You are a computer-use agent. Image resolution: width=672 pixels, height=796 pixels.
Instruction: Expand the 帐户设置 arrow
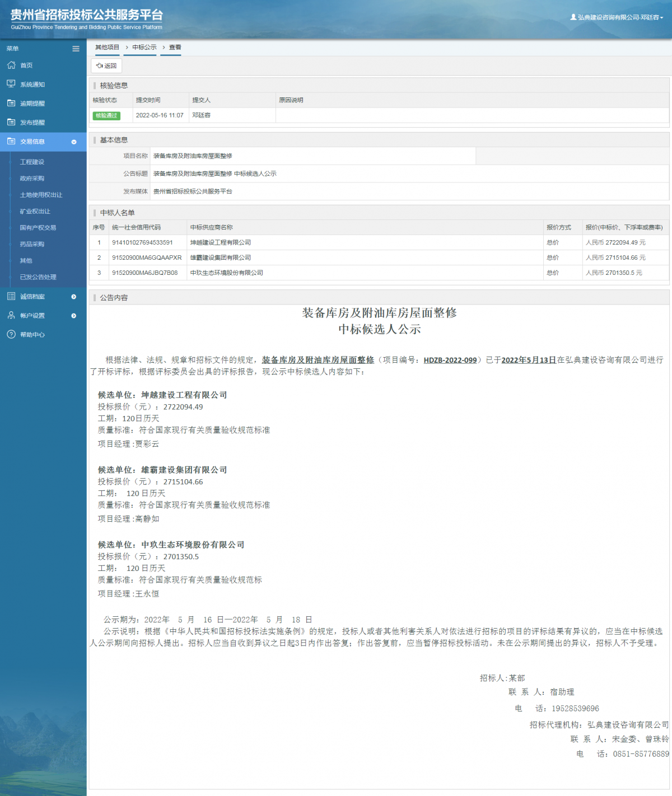pyautogui.click(x=74, y=316)
